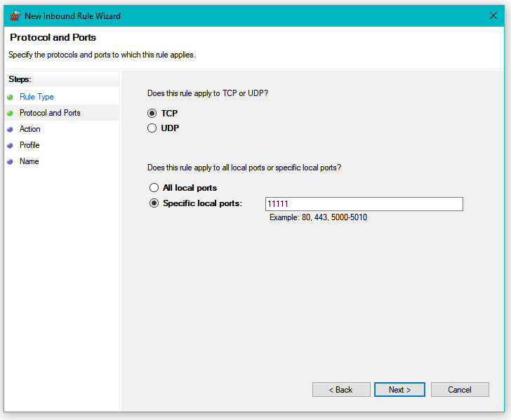The height and width of the screenshot is (420, 511).
Task: Select the Name step in sidebar
Action: tap(29, 161)
